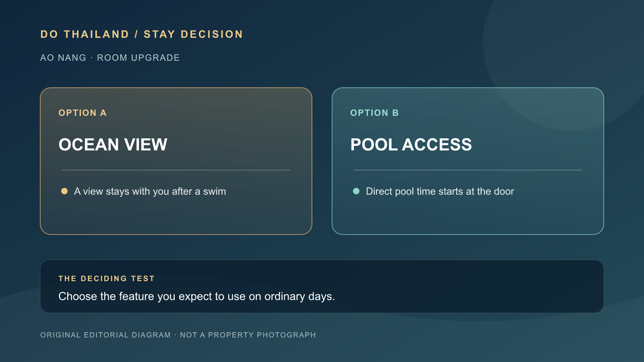Click the divider line in Pool Access card

tap(468, 170)
